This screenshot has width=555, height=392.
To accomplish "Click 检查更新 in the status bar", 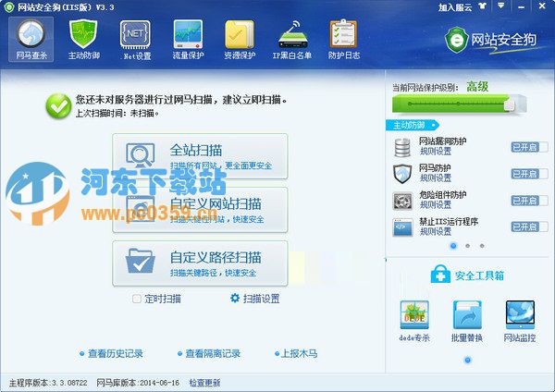I will click(x=204, y=383).
